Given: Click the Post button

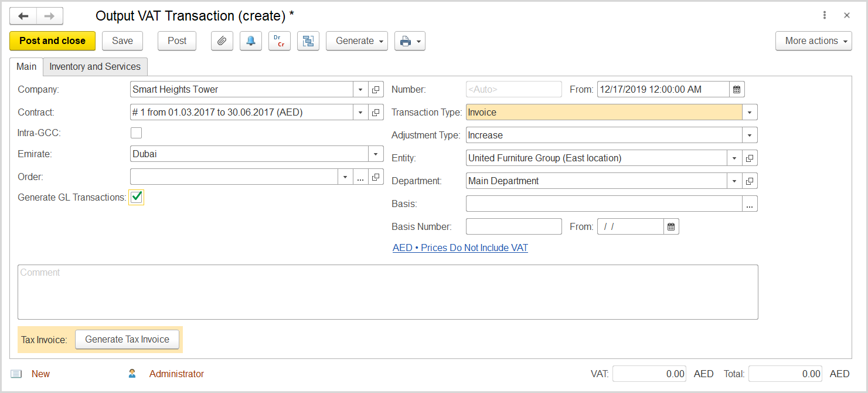Looking at the screenshot, I should 177,41.
